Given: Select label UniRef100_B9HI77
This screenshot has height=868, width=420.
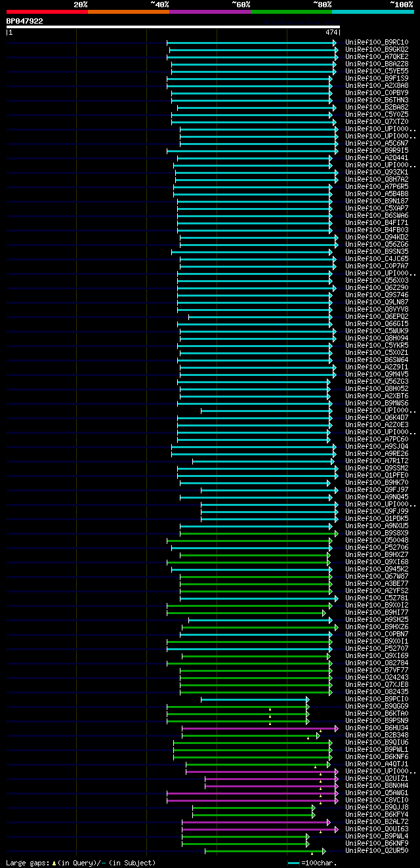Looking at the screenshot, I should [377, 613].
